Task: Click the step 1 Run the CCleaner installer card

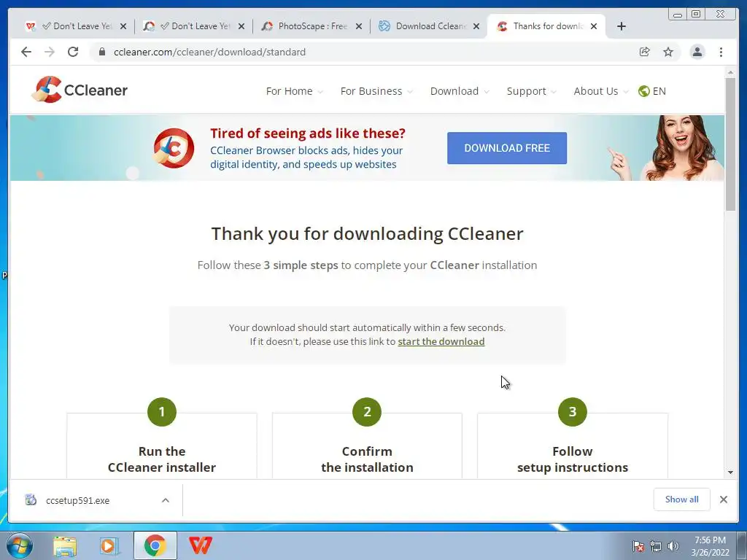Action: click(162, 446)
